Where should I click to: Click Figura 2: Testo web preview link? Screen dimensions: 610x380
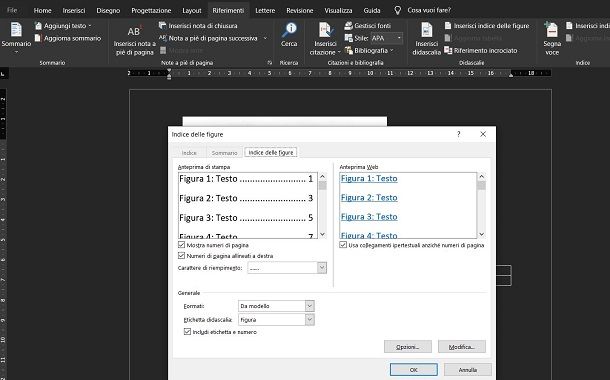coord(369,198)
